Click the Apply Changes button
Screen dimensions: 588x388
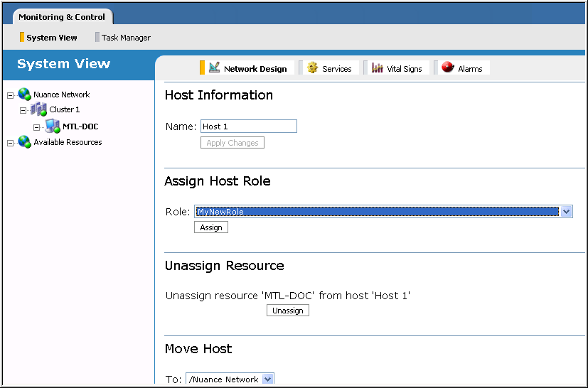tap(232, 142)
